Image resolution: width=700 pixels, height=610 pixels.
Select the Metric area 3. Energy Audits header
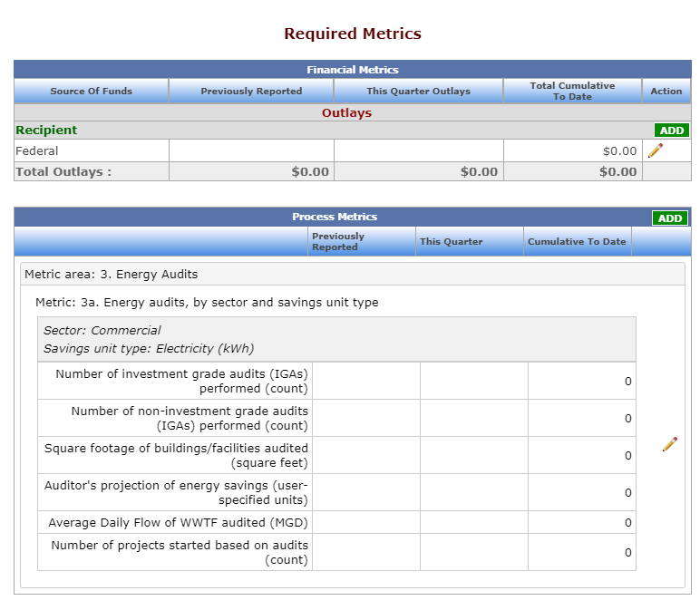point(112,274)
